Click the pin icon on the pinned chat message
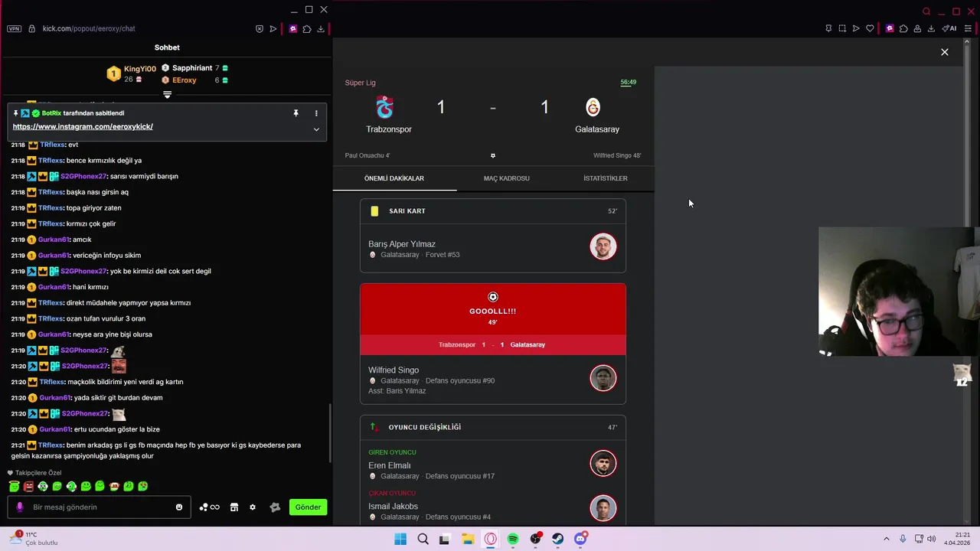 click(296, 113)
